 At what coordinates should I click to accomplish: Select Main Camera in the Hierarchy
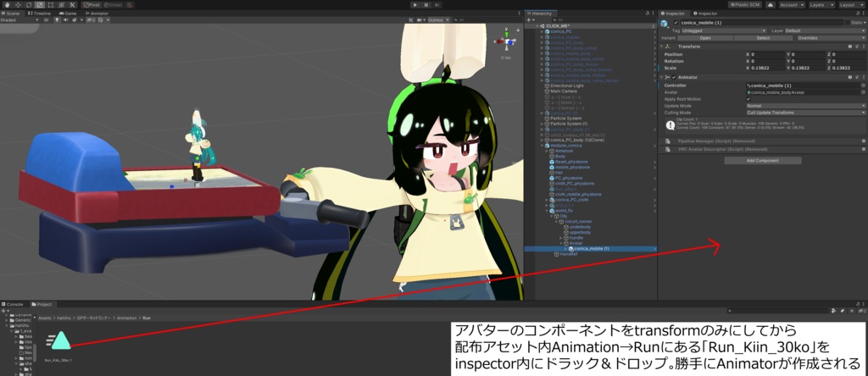pyautogui.click(x=563, y=91)
